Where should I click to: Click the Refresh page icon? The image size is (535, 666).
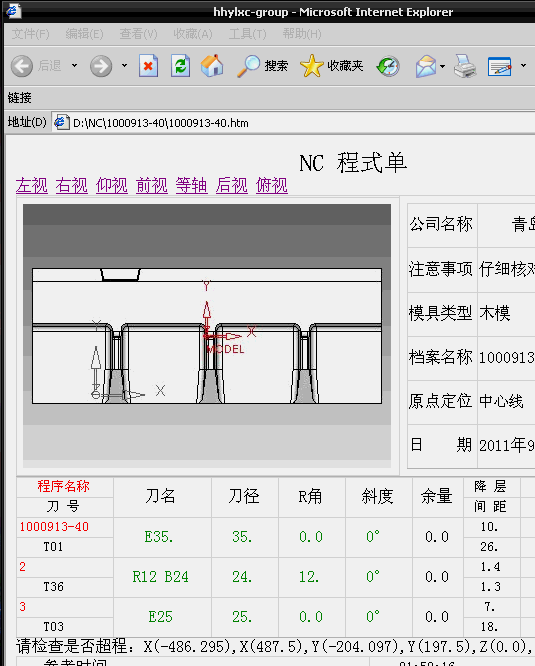point(180,66)
